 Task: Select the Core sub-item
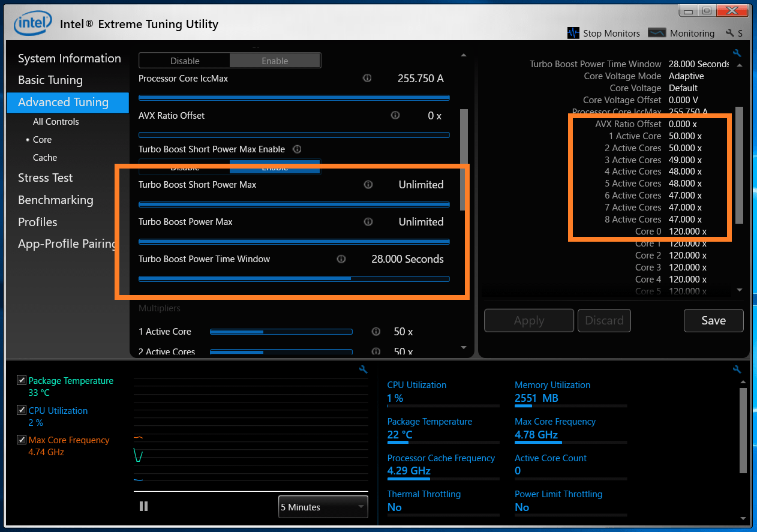point(42,139)
